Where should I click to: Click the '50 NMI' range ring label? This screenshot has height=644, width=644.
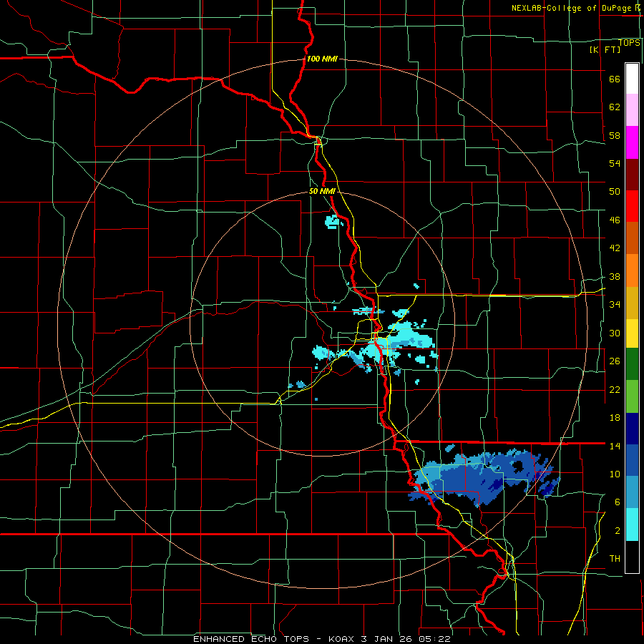[x=323, y=191]
